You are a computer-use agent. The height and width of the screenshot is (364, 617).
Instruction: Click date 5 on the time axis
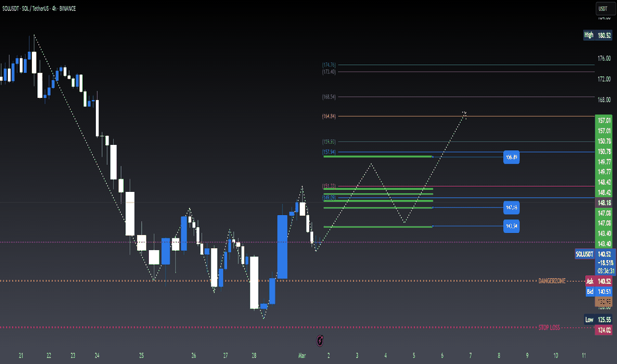click(x=414, y=355)
